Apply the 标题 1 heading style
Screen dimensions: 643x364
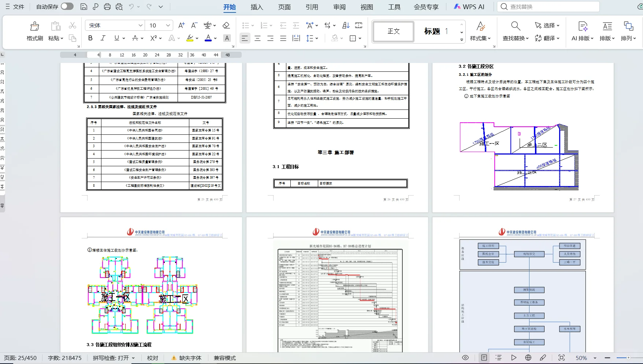pos(436,31)
